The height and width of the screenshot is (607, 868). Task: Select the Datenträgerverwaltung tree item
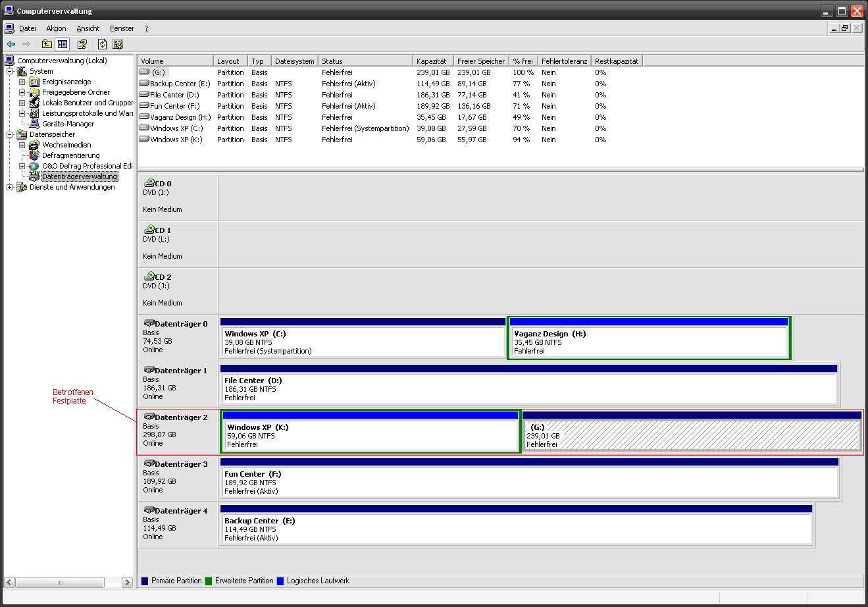pyautogui.click(x=80, y=176)
